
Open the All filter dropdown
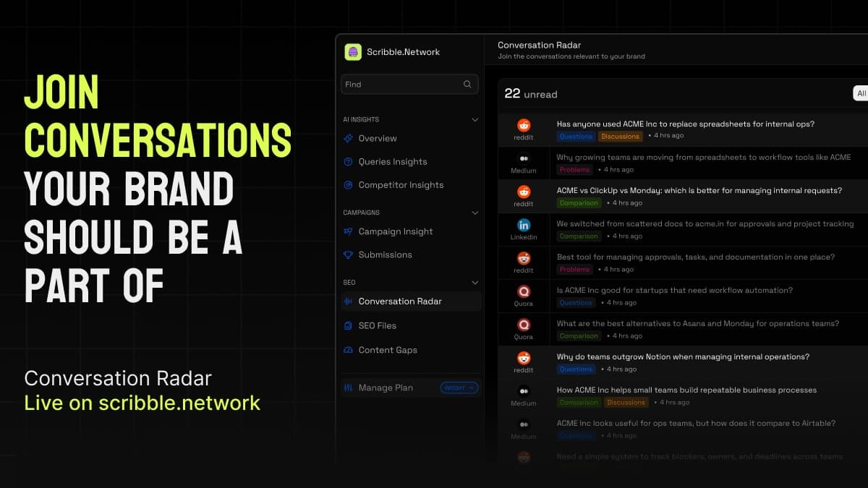point(860,93)
